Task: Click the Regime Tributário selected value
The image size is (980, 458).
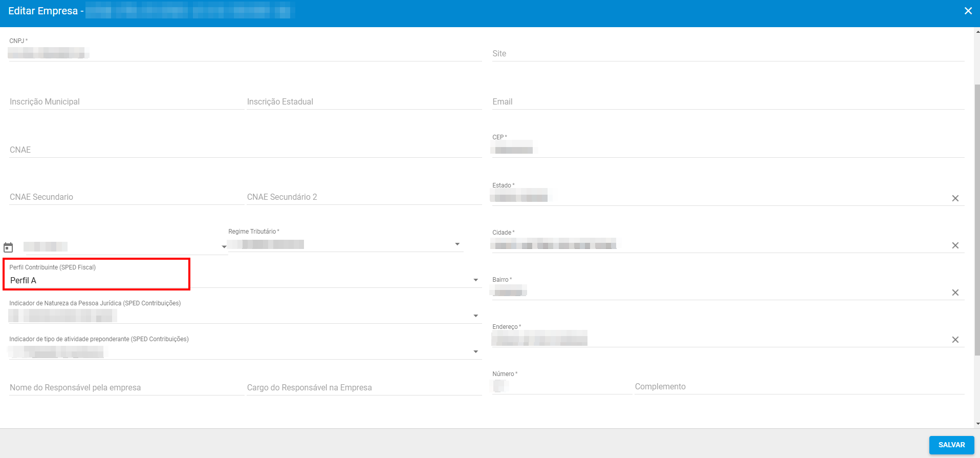Action: (x=266, y=244)
